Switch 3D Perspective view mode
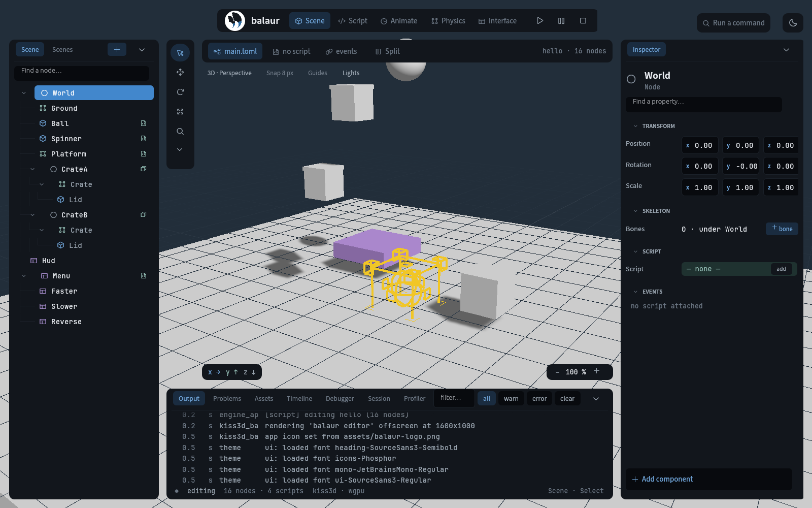Viewport: 812px width, 508px height. tap(229, 73)
